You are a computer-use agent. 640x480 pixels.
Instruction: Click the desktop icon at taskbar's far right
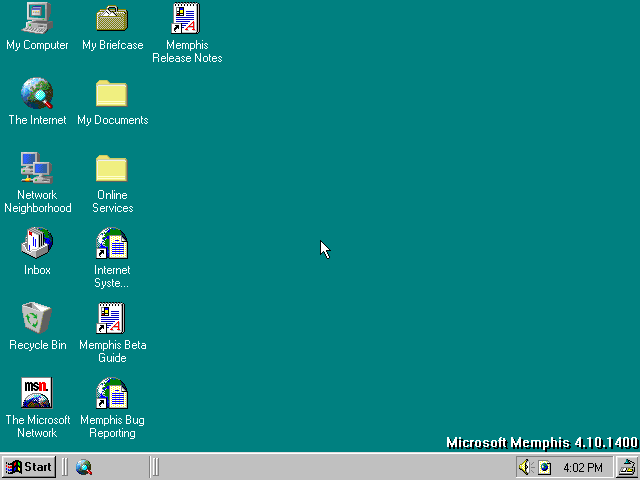pyautogui.click(x=627, y=467)
